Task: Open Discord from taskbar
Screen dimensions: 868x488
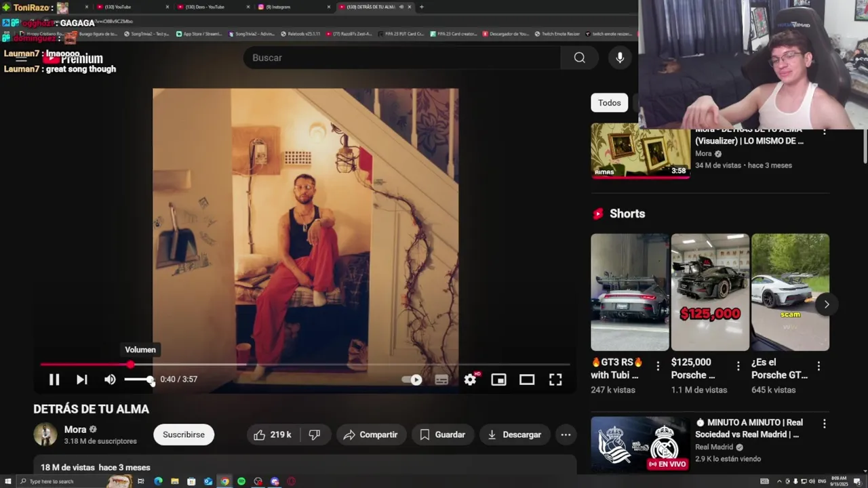Action: pos(275,481)
